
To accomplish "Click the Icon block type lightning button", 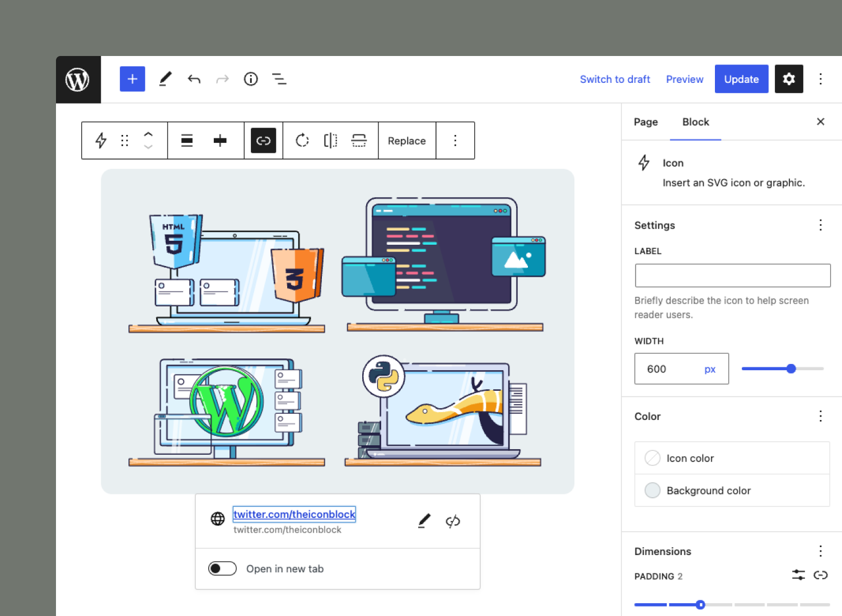I will tap(101, 141).
